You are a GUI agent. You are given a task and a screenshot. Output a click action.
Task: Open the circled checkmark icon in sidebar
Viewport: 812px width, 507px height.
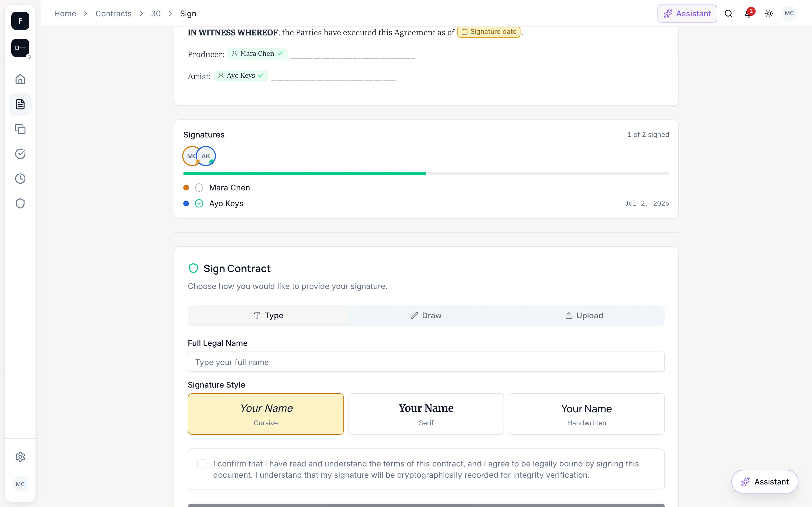(x=20, y=154)
